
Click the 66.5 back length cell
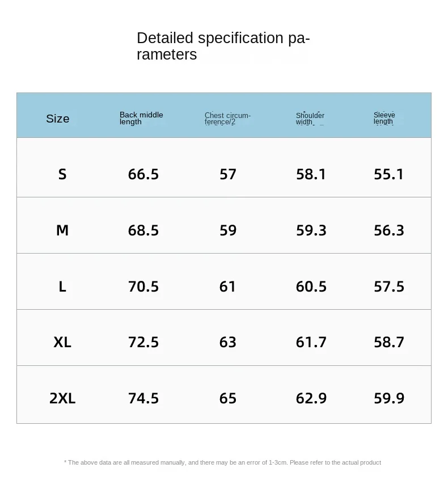point(143,174)
